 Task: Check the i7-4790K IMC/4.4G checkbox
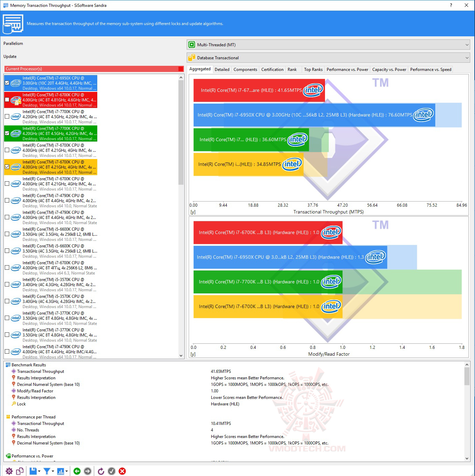(x=7, y=352)
